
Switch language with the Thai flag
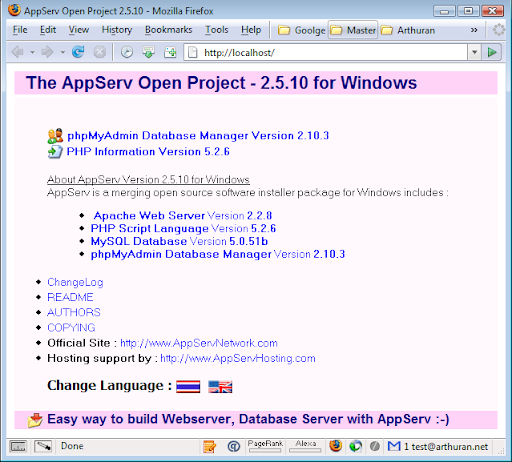click(x=188, y=387)
